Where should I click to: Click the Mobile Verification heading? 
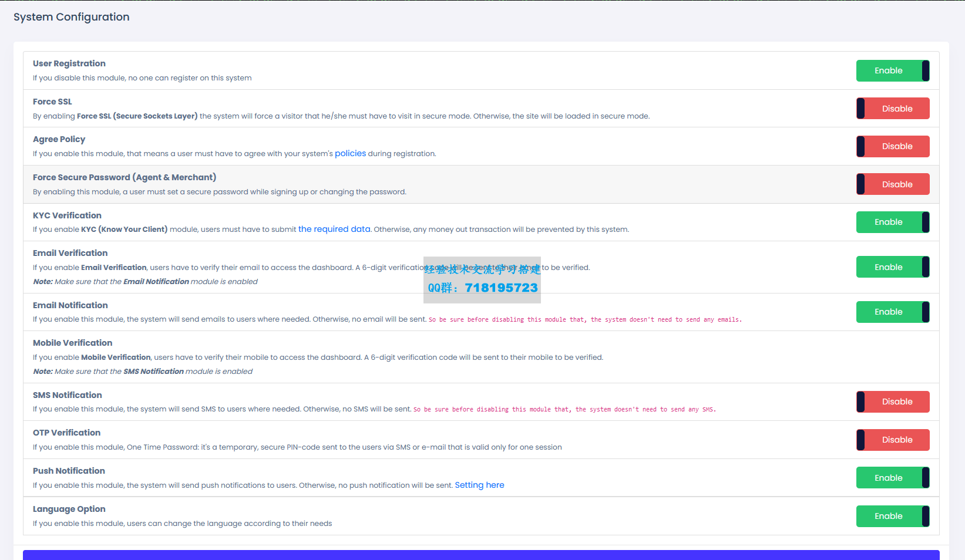(x=72, y=343)
